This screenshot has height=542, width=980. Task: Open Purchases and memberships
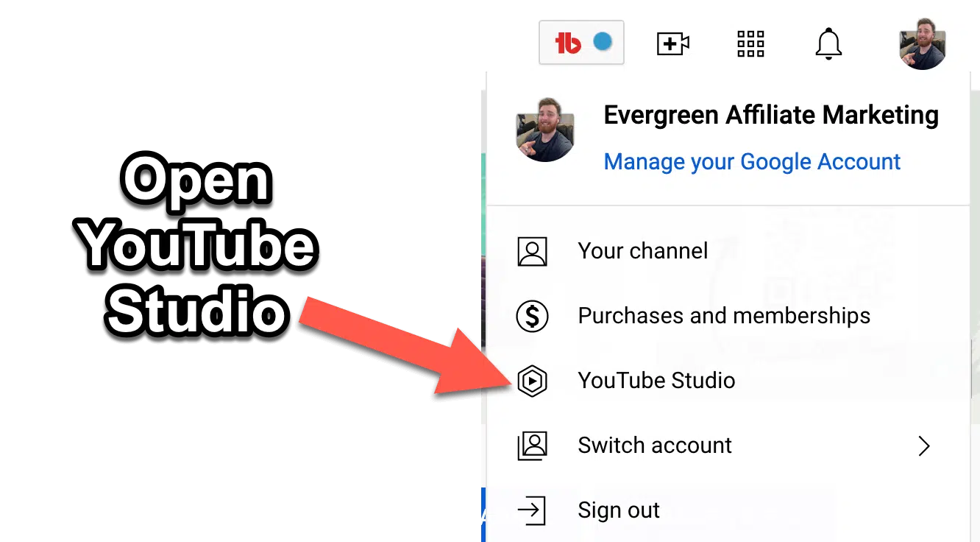728,316
